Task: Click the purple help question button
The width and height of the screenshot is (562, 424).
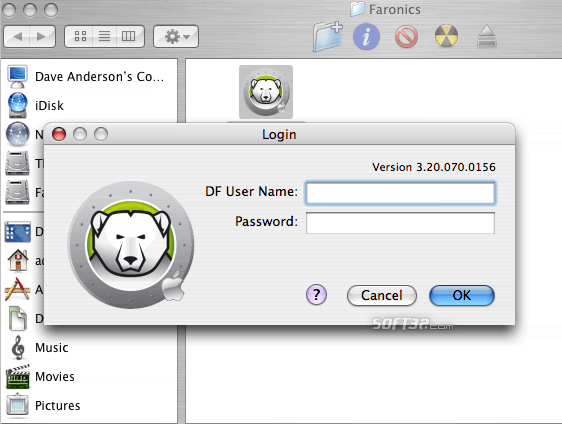Action: (x=316, y=295)
